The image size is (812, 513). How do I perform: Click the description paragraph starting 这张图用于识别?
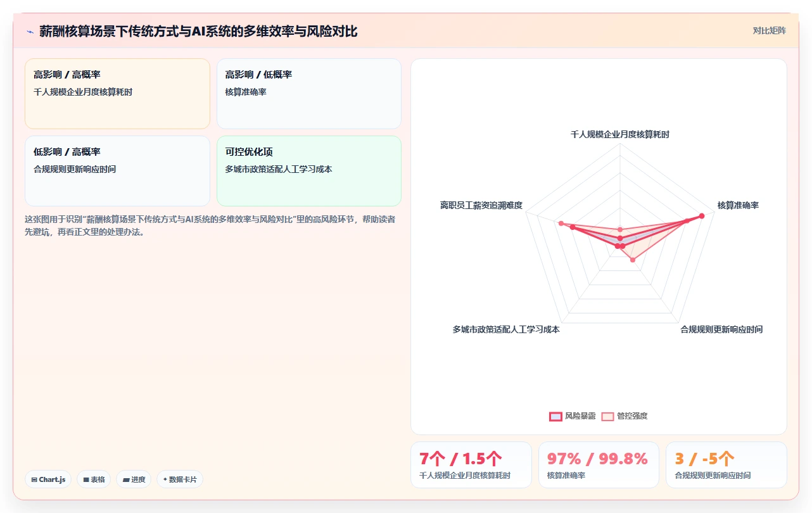(x=210, y=225)
